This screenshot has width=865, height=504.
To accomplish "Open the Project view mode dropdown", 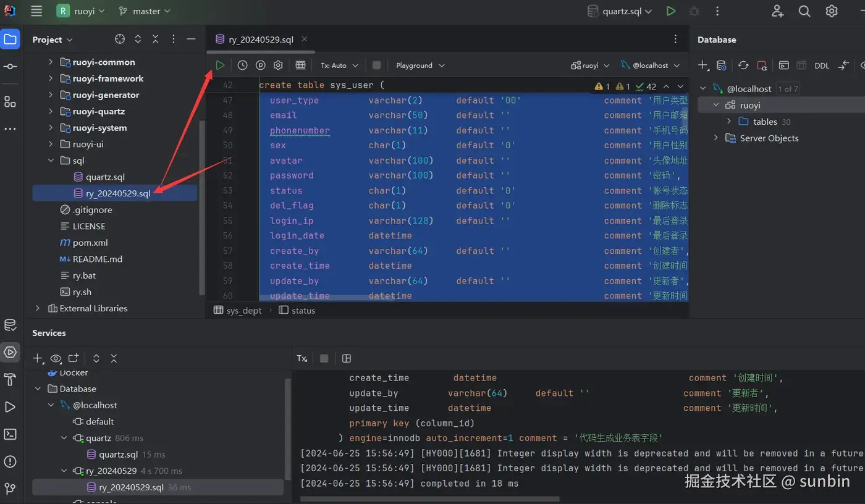I will 53,40.
